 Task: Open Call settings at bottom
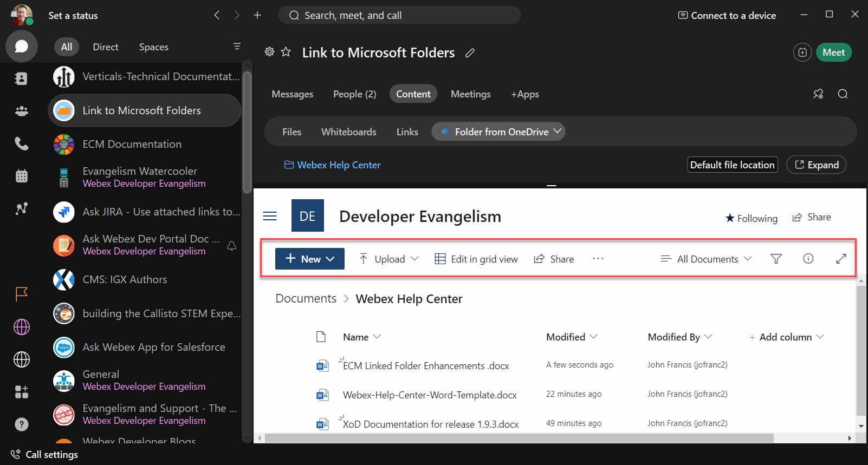tap(44, 454)
